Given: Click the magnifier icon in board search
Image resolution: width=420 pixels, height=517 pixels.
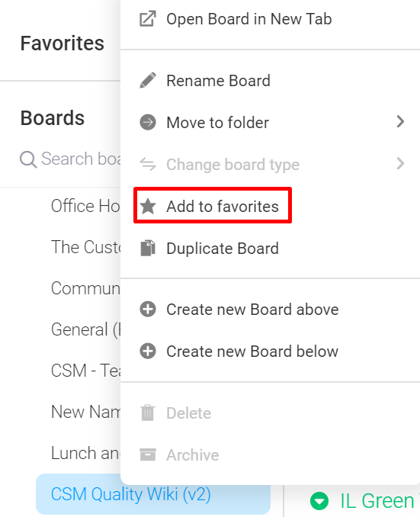Looking at the screenshot, I should point(28,159).
